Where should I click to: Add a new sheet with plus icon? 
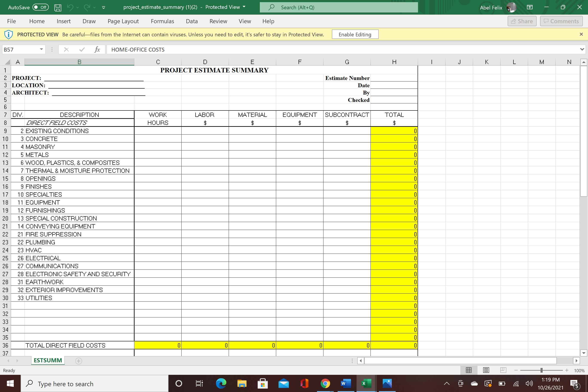(78, 361)
